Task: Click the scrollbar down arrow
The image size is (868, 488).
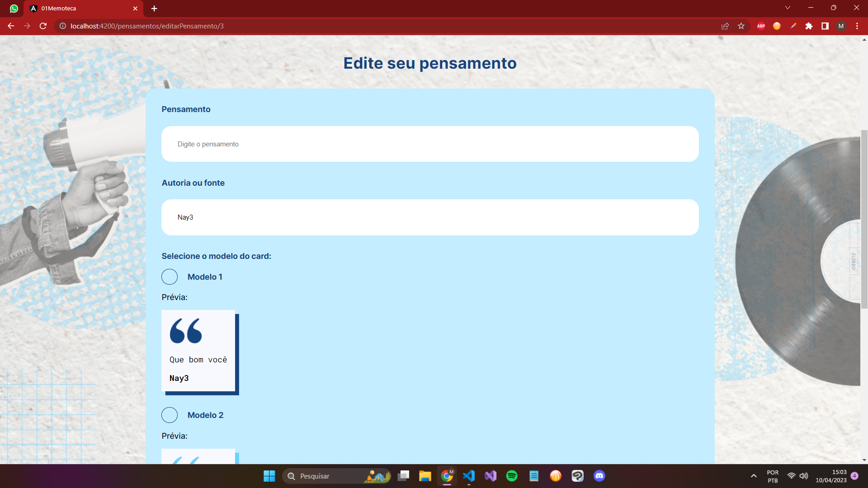Action: coord(864,460)
